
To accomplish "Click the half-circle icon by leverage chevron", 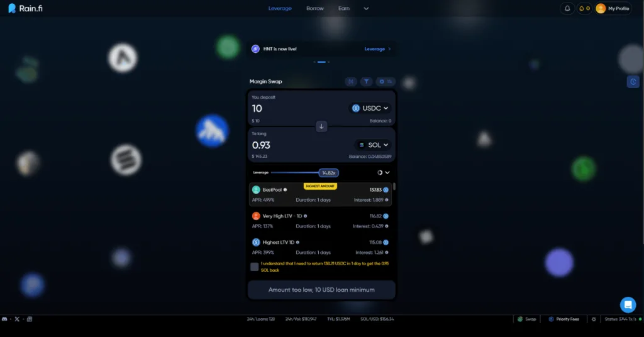I will point(380,173).
